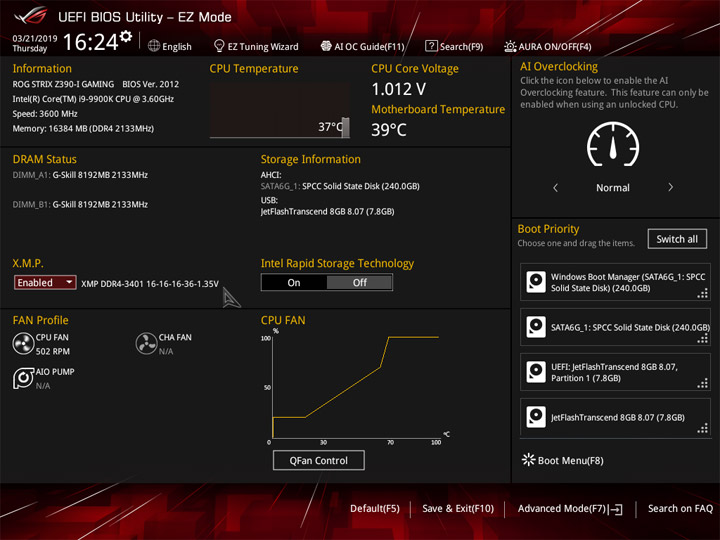Image resolution: width=720 pixels, height=540 pixels.
Task: Click SATA6G_1 SPCC Solid State Disk storage entry
Action: tap(340, 186)
